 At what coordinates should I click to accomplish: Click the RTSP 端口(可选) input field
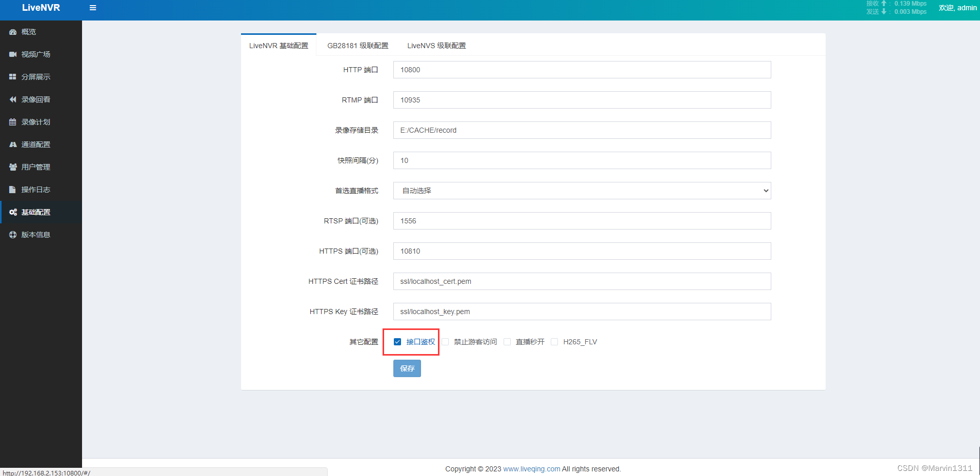point(582,221)
